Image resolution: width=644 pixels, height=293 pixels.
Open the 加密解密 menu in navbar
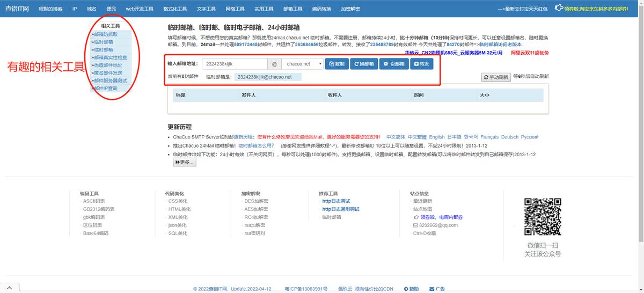pyautogui.click(x=350, y=9)
